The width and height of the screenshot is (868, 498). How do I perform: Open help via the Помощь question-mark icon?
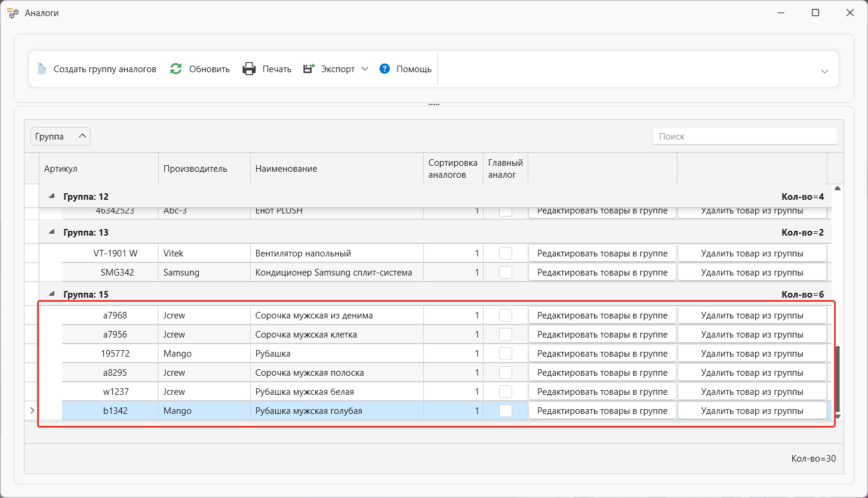(x=384, y=69)
